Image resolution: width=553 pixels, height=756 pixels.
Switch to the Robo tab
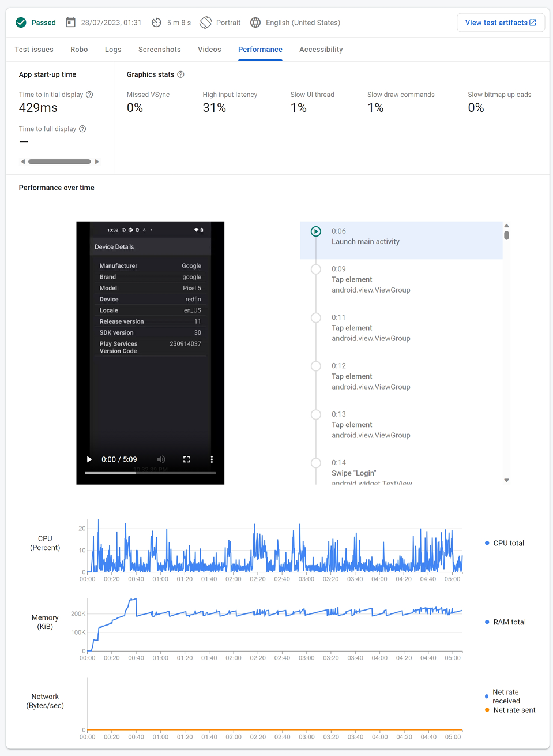79,50
